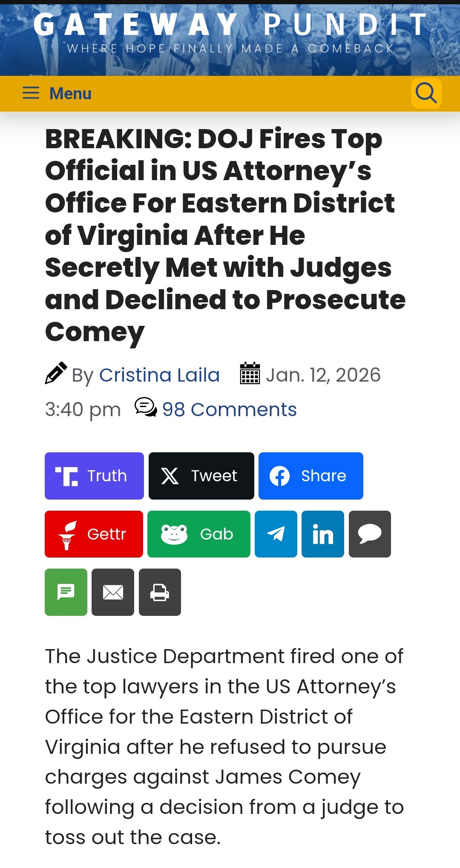The image size is (460, 868).
Task: Click the calendar date icon
Action: 250,374
